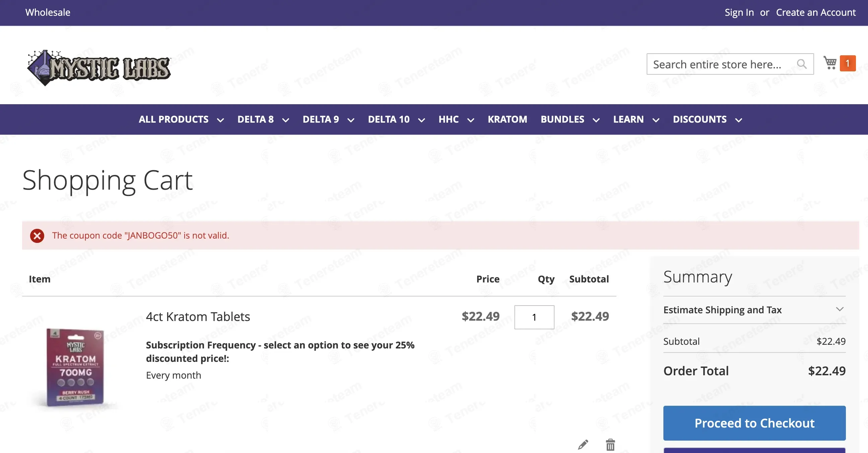
Task: Click the Item column header
Action: [40, 279]
